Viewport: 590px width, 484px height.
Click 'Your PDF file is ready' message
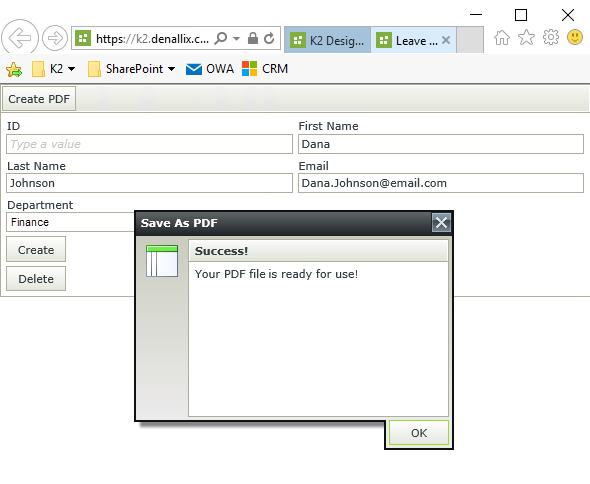[276, 274]
